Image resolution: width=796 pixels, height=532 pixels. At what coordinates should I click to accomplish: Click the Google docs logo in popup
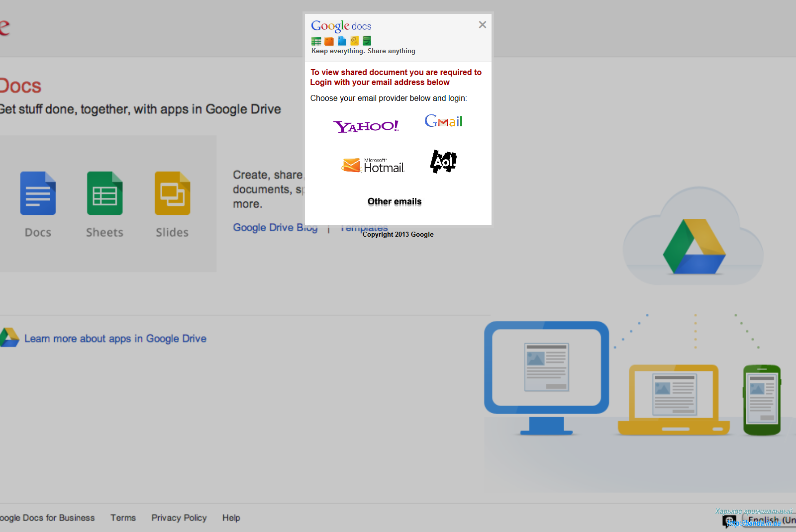click(341, 26)
